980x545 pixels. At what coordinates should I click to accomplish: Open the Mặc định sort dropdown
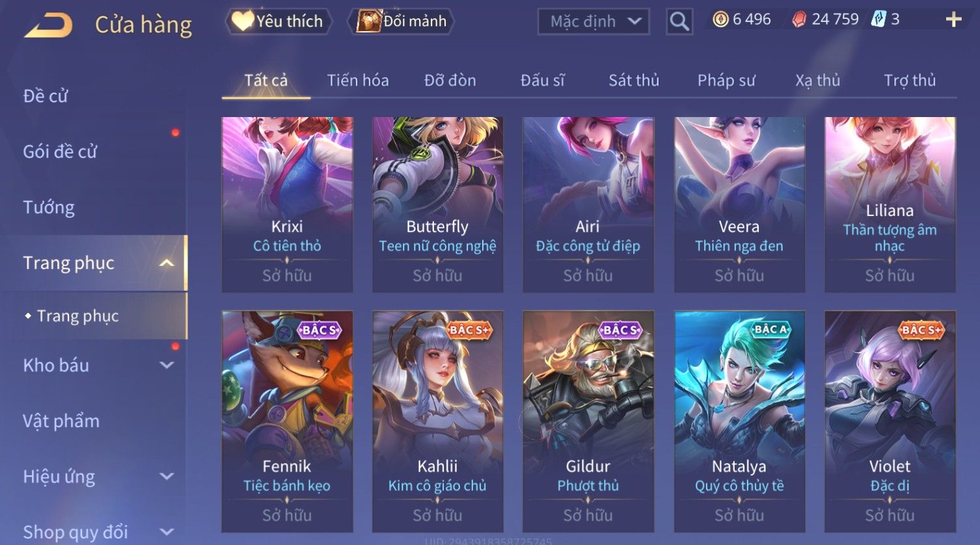593,21
